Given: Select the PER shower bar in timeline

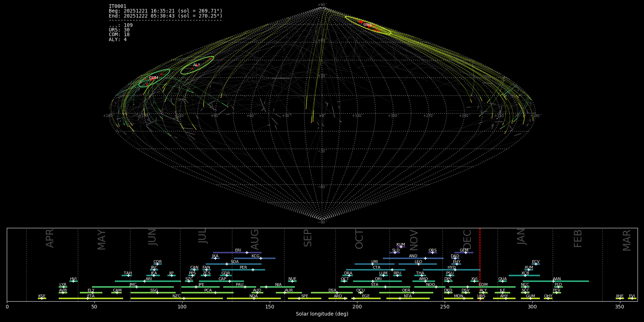Looking at the screenshot, I should point(243,270).
